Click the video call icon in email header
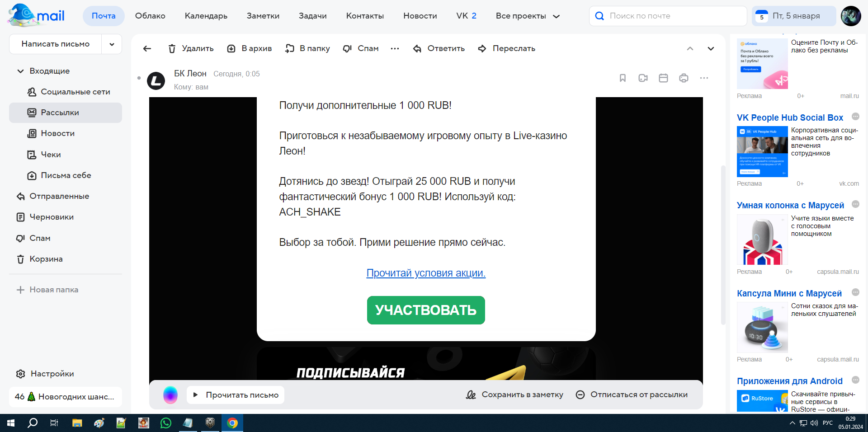This screenshot has width=868, height=432. tap(643, 78)
